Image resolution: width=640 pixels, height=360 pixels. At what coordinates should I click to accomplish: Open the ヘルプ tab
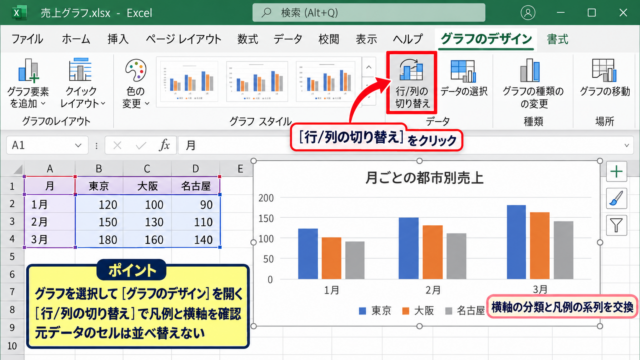(x=408, y=39)
